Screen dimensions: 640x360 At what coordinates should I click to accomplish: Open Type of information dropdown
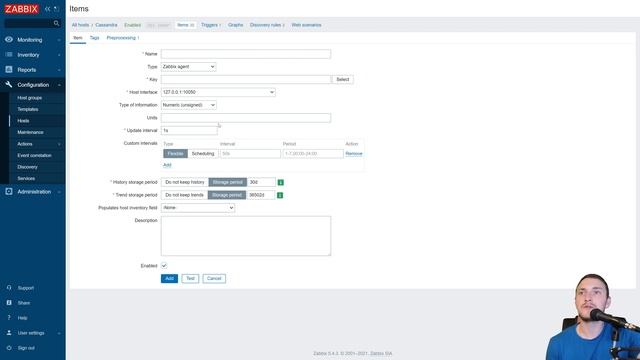point(189,105)
